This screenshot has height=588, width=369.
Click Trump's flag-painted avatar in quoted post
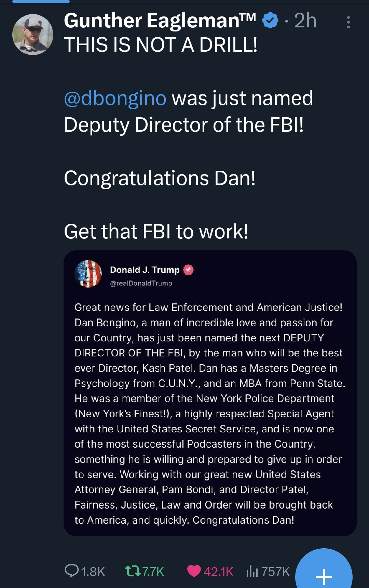(x=88, y=274)
